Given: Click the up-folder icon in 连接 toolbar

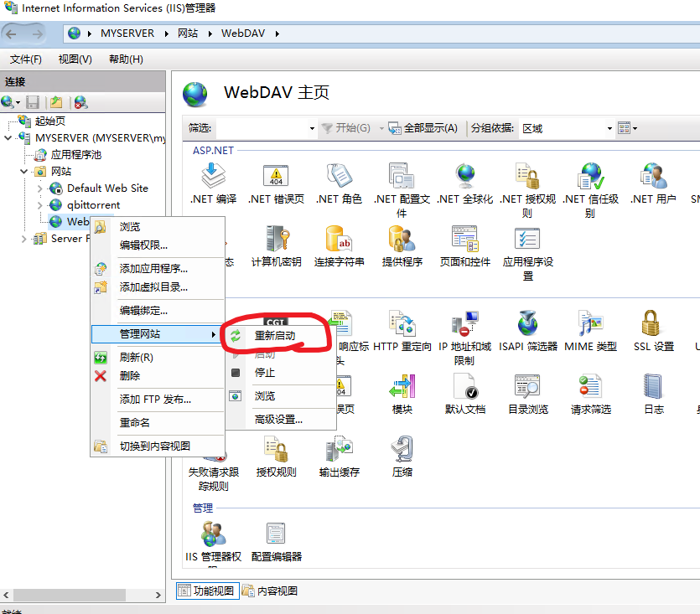Looking at the screenshot, I should coord(56,103).
